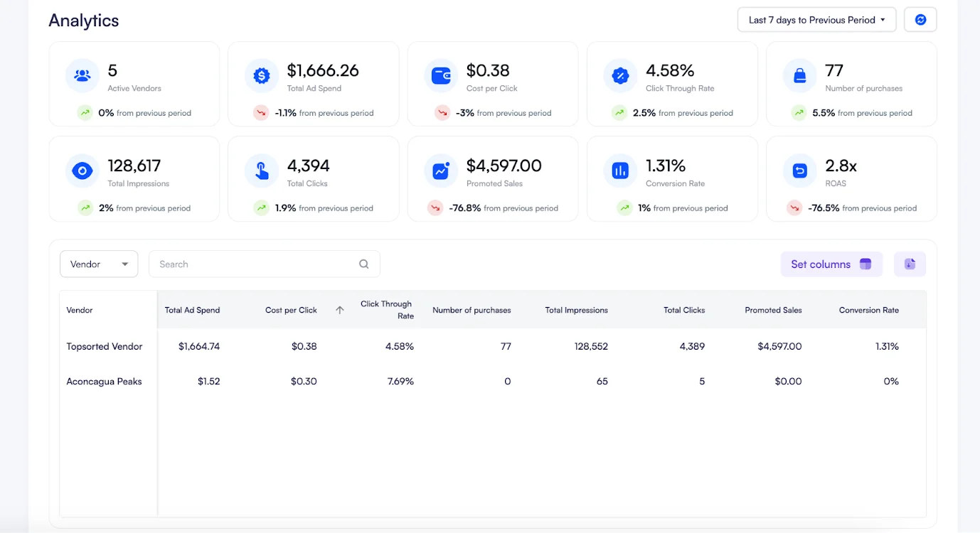Open the export download icon

click(910, 264)
